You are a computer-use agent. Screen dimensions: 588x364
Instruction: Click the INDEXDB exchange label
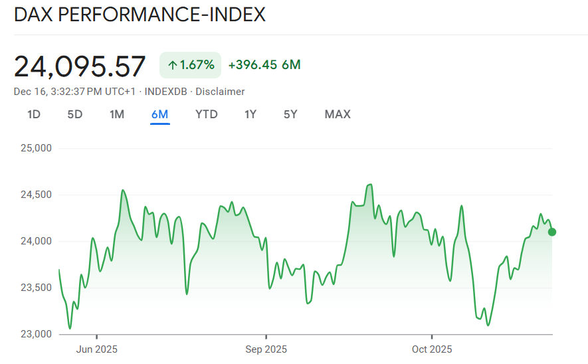[167, 92]
